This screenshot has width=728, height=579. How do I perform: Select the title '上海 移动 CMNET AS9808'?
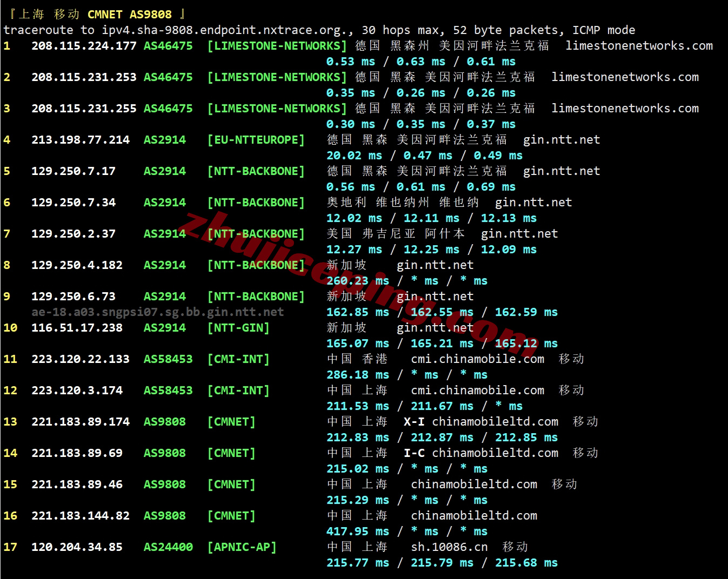[95, 15]
